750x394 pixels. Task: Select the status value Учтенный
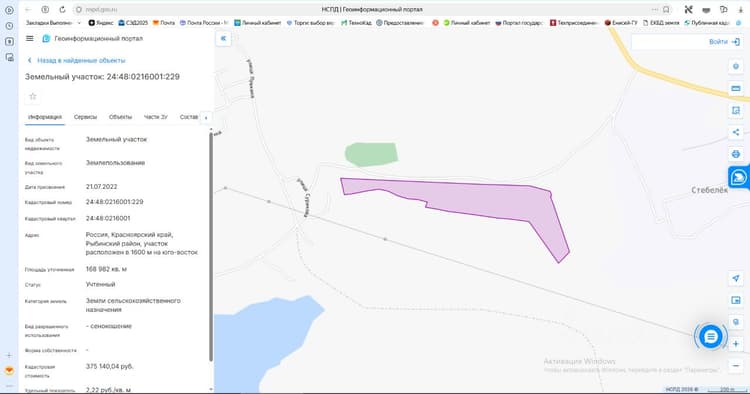(x=100, y=284)
